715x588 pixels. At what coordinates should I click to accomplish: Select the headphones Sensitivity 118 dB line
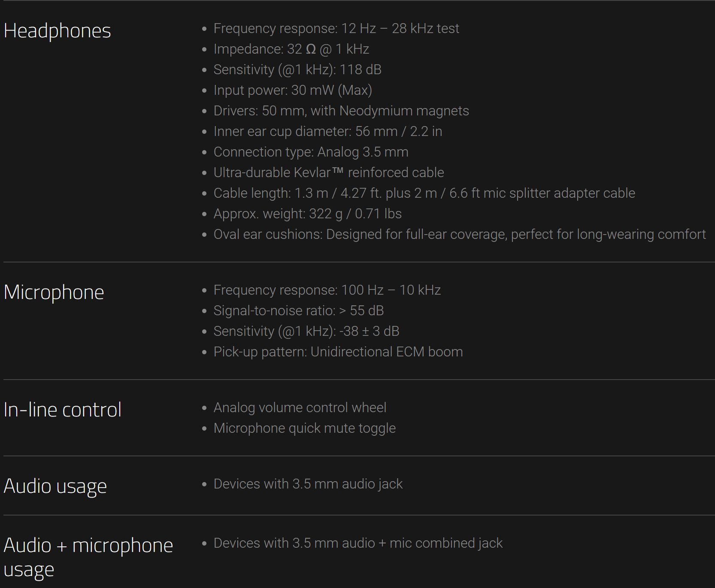[297, 70]
